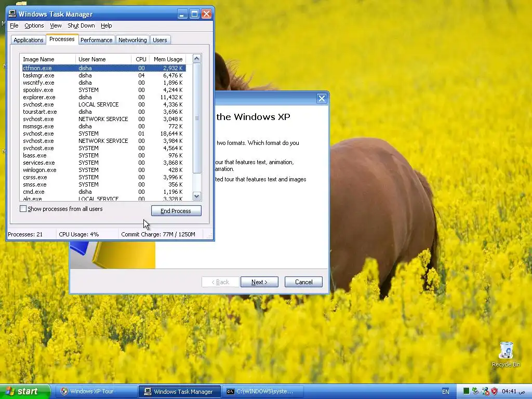Open the Shut Down menu

coord(81,25)
